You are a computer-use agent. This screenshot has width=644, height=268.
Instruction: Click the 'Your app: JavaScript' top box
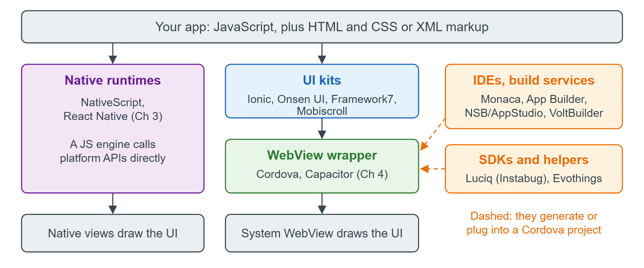322,27
